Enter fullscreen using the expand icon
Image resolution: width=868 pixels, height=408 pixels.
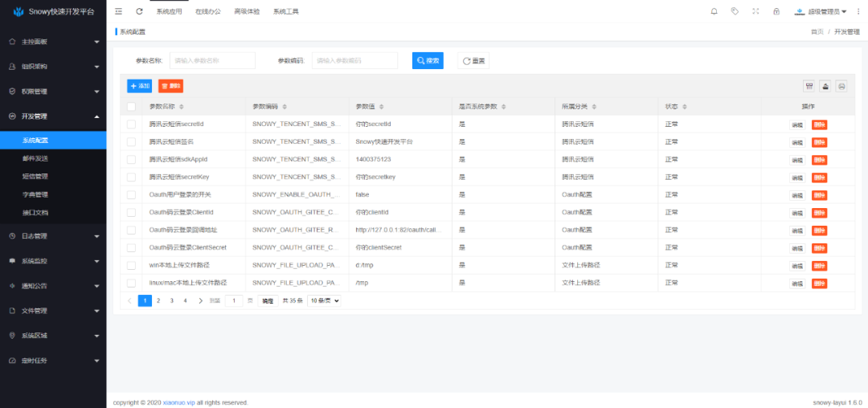[755, 11]
